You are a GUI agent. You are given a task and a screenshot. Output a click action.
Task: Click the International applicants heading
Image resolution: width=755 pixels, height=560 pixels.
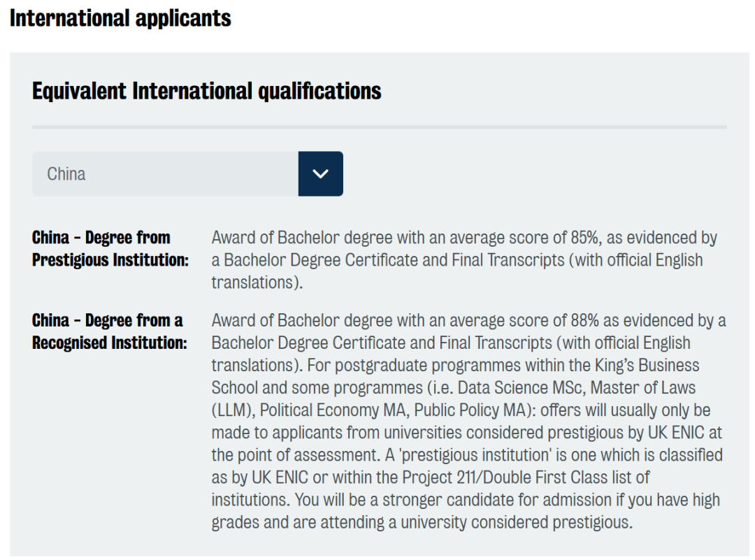point(120,18)
